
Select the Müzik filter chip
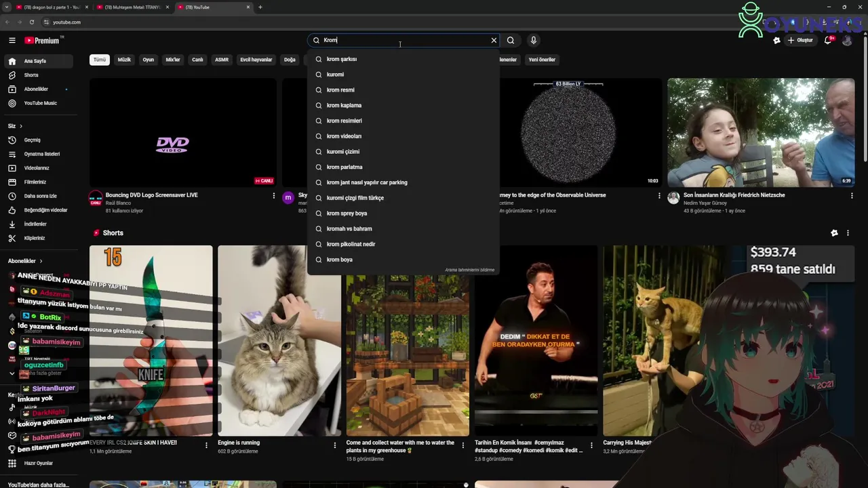(x=124, y=60)
